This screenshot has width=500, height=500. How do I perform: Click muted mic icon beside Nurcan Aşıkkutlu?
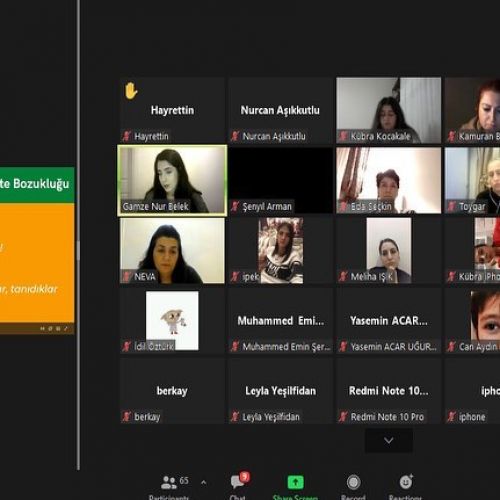(235, 136)
